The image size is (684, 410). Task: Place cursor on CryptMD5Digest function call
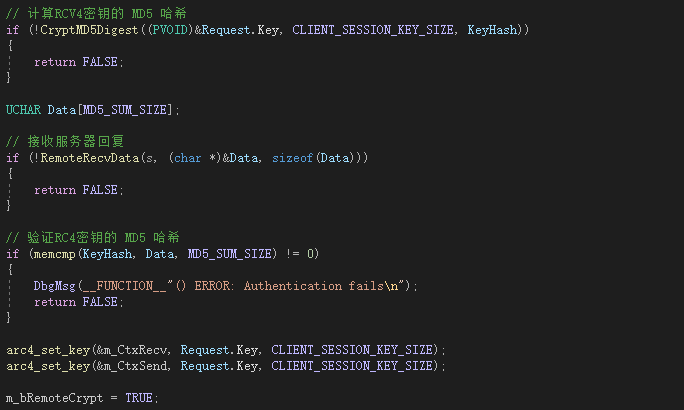pos(89,30)
